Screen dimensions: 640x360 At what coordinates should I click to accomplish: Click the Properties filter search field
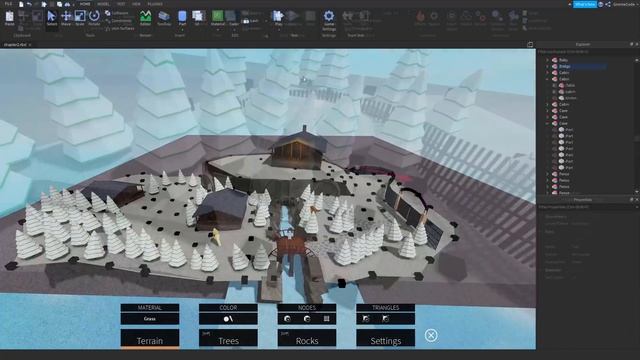[x=586, y=207]
